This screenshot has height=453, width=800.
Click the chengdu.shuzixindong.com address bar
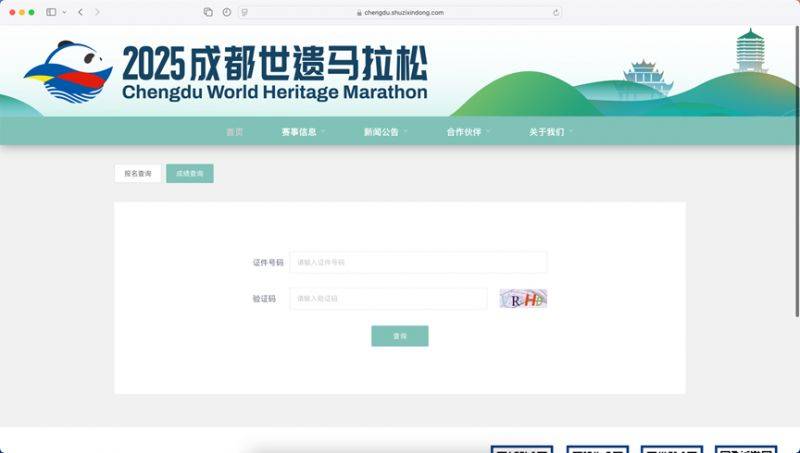click(x=400, y=13)
